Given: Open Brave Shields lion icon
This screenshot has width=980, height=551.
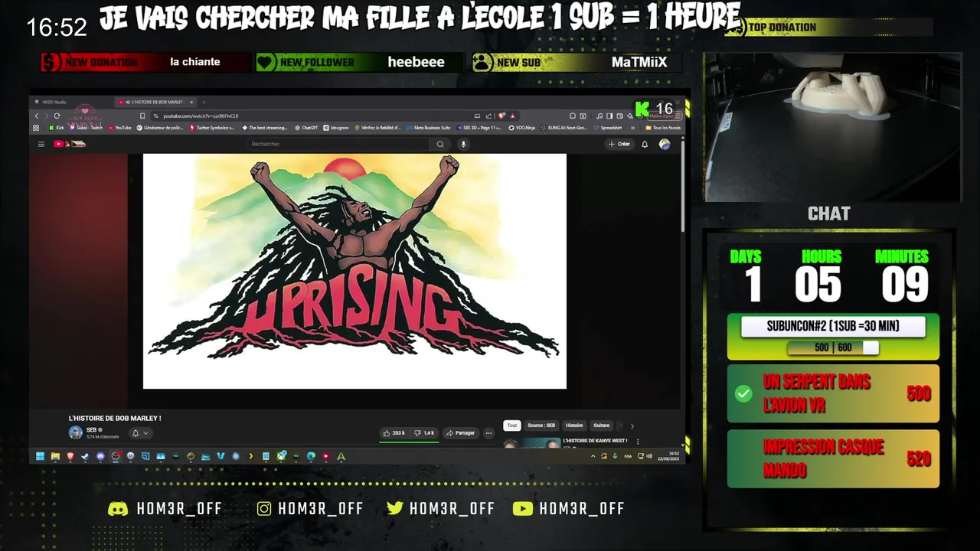Looking at the screenshot, I should click(x=501, y=116).
